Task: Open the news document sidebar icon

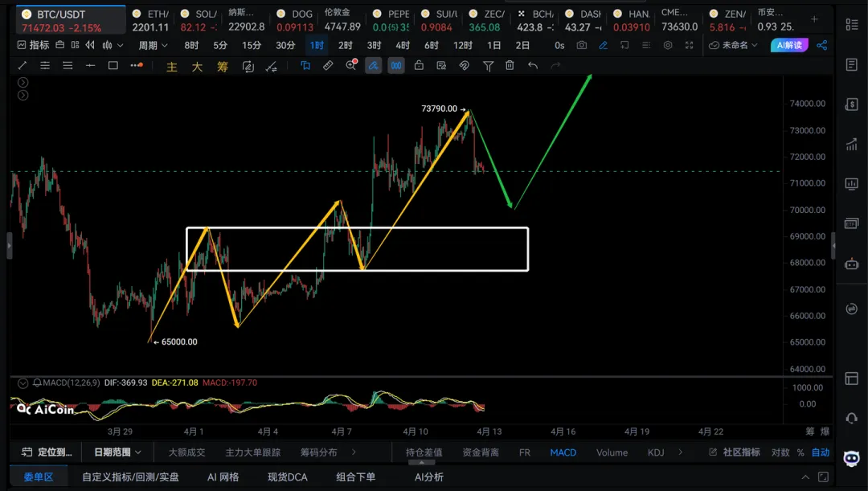Action: coord(852,65)
